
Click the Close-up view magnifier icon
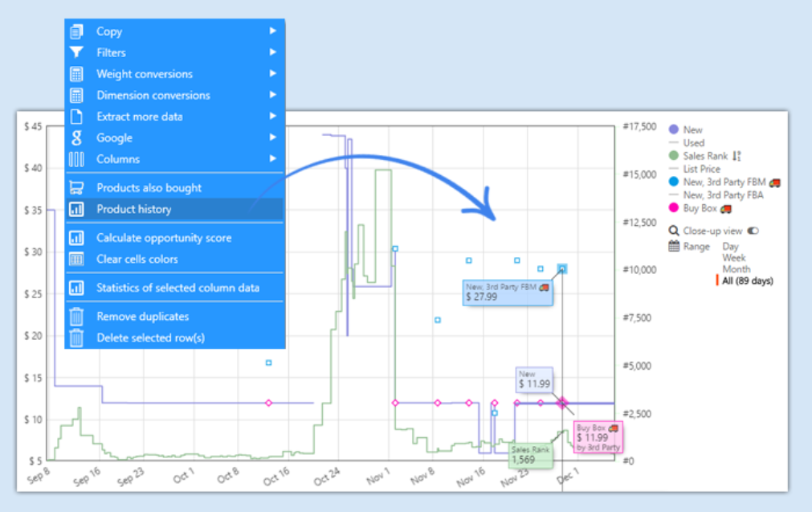click(x=674, y=231)
